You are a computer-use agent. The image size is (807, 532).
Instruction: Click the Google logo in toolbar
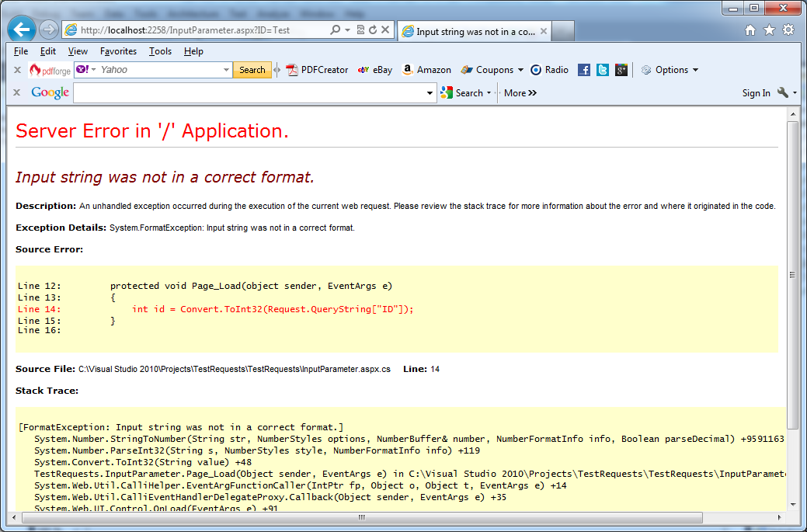click(50, 92)
